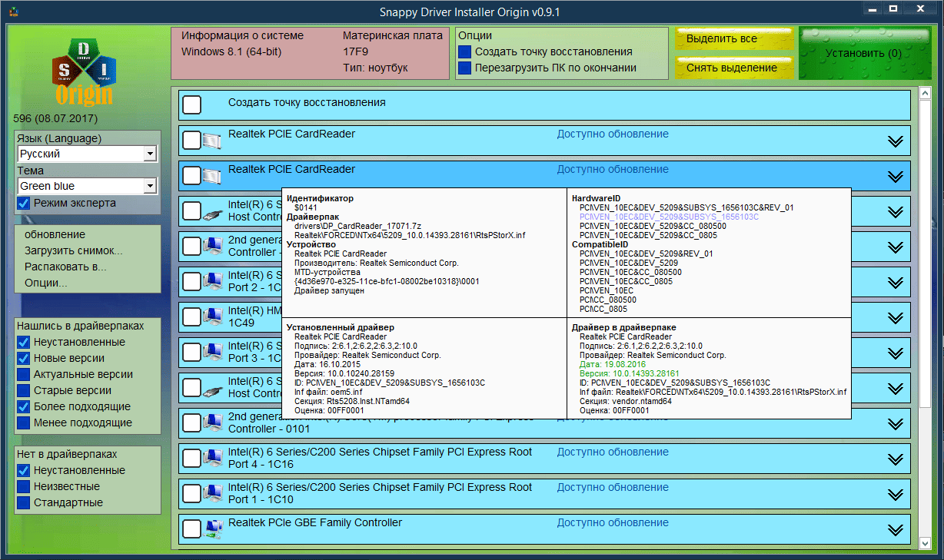
Task: Enable the Старые версии filter
Action: 23,390
